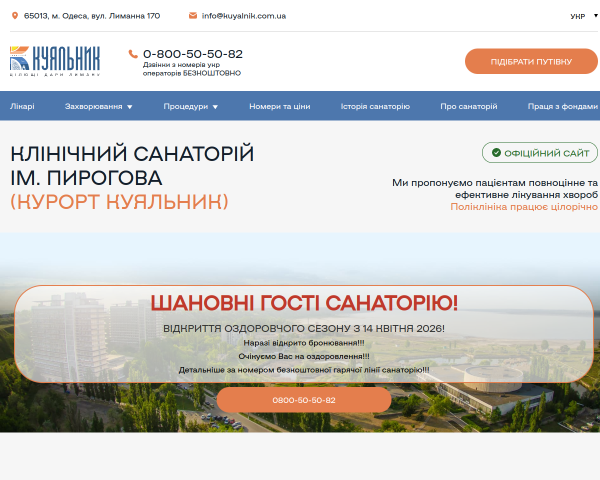Open the Лікарі menu item
The width and height of the screenshot is (600, 480).
point(22,106)
